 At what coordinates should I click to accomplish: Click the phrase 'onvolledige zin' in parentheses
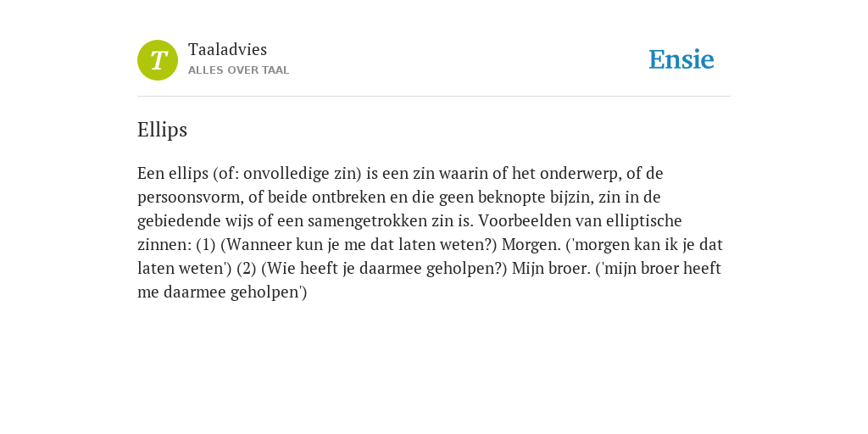303,174
